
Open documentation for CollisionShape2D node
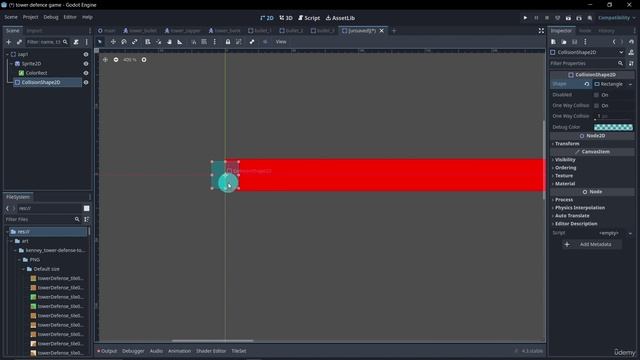pos(631,52)
